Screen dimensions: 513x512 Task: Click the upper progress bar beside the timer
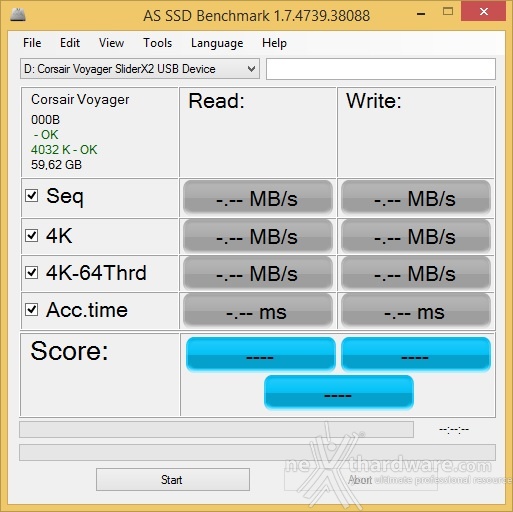[217, 429]
